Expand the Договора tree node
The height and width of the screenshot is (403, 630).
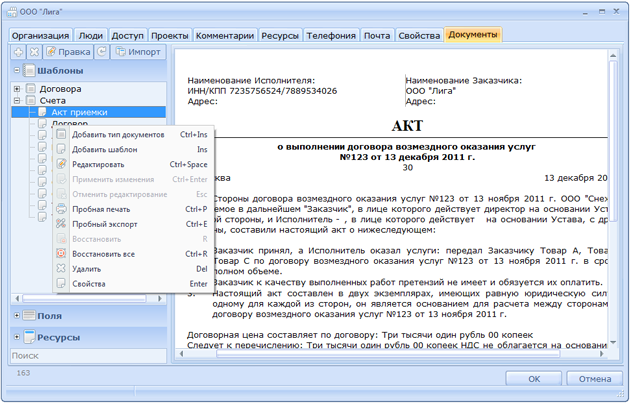tap(17, 88)
